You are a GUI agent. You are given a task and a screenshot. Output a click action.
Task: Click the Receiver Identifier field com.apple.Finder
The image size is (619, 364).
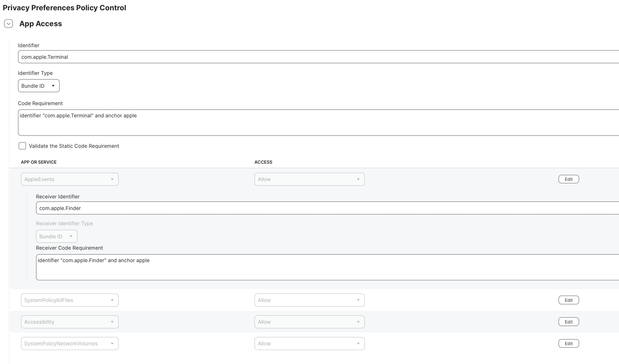(327, 208)
